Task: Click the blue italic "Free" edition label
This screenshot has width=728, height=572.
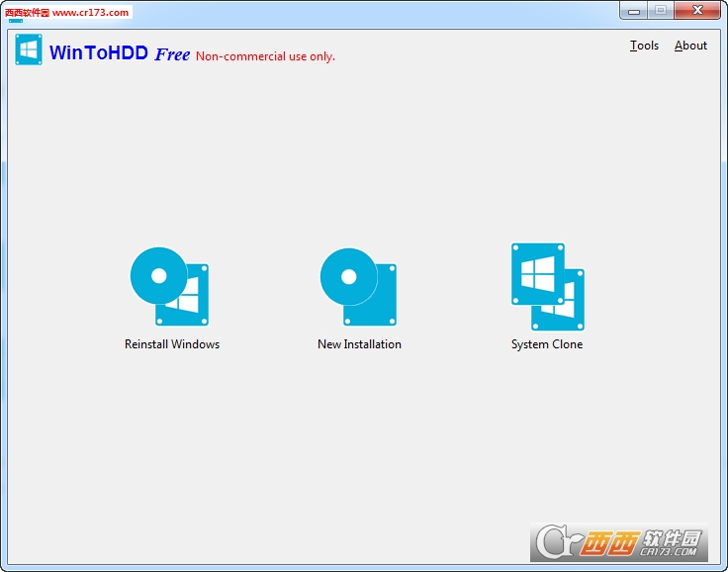Action: tap(172, 54)
